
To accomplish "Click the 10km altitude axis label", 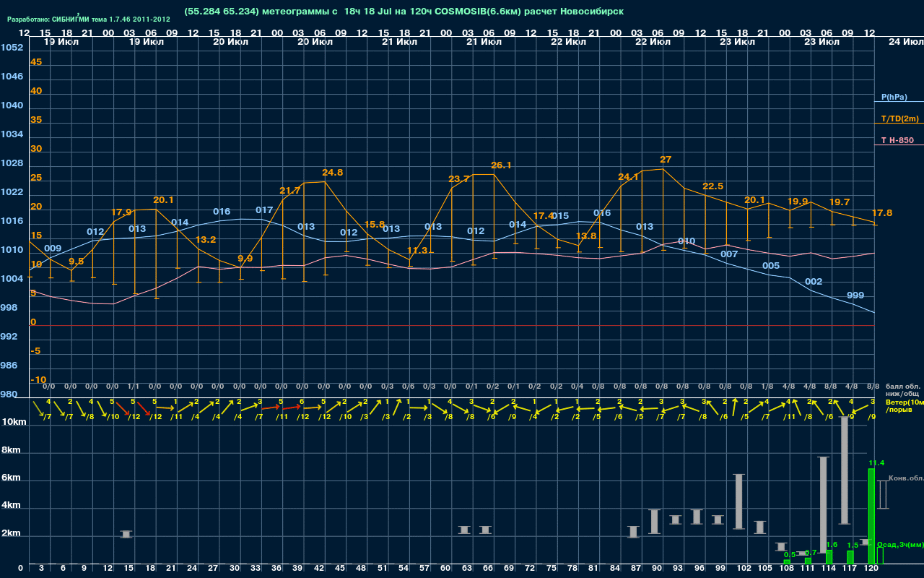I will pos(14,422).
